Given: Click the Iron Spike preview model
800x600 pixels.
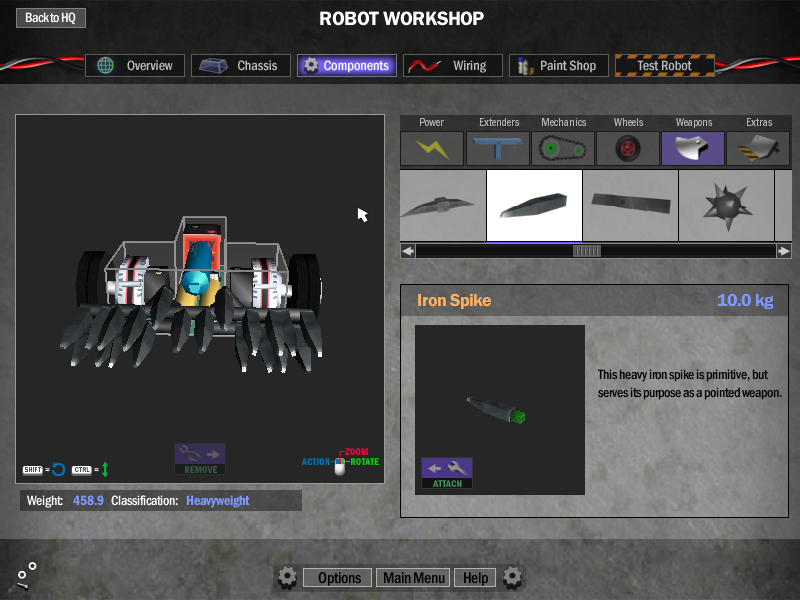Looking at the screenshot, I should pyautogui.click(x=496, y=410).
